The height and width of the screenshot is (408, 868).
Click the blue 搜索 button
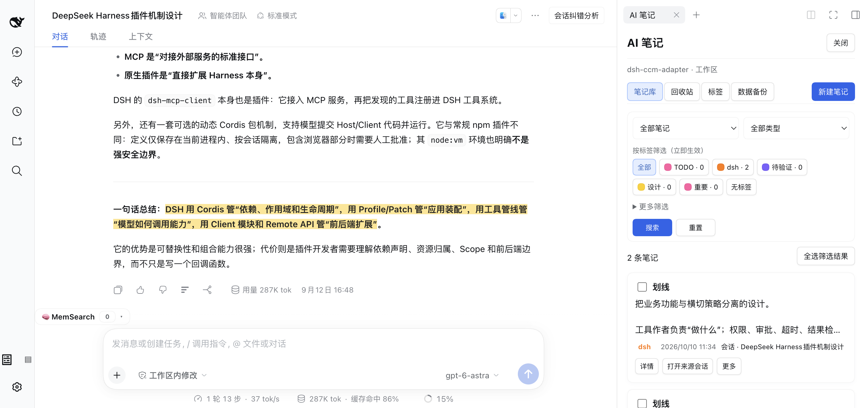(x=652, y=228)
